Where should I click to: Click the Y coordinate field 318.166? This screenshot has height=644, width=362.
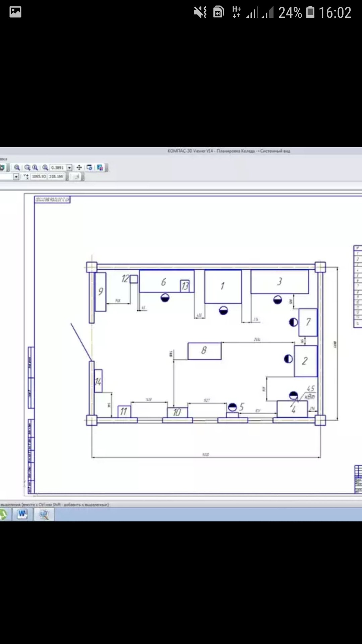(56, 176)
